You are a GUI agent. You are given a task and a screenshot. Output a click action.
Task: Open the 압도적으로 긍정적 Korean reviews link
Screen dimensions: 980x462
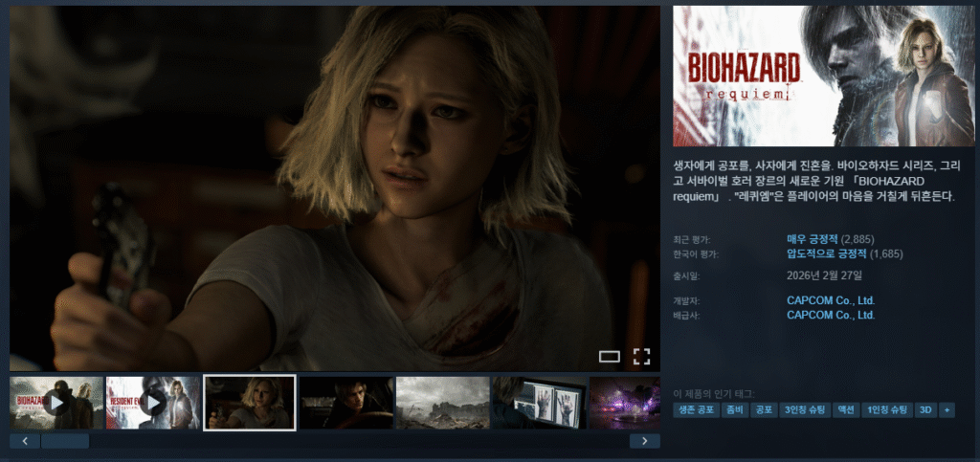coord(827,254)
